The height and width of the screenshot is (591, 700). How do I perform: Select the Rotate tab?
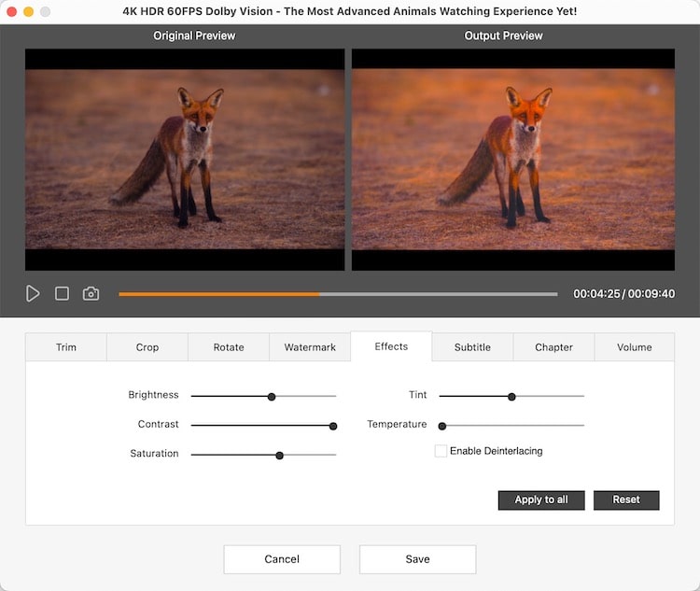[229, 347]
